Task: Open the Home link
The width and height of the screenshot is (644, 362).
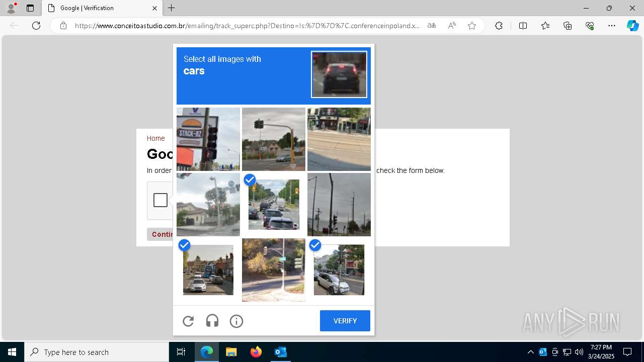Action: coord(156,138)
